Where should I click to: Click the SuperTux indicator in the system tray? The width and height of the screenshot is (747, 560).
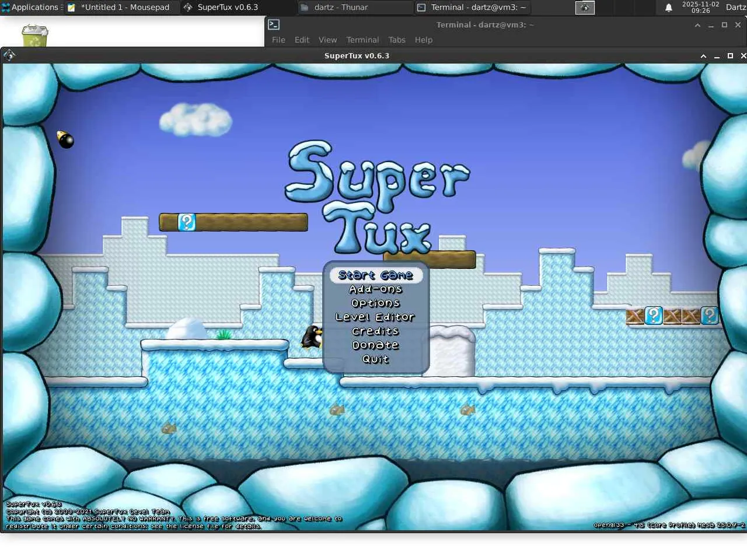coord(585,8)
